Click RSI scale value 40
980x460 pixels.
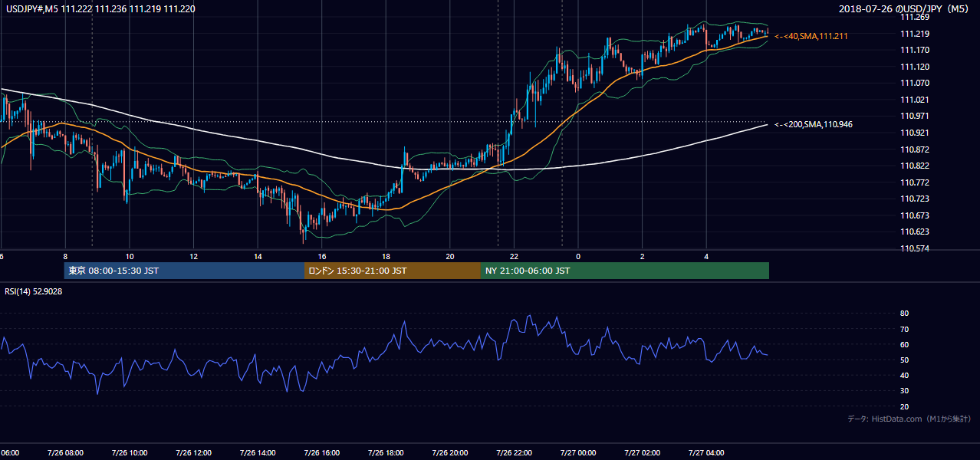coord(904,375)
